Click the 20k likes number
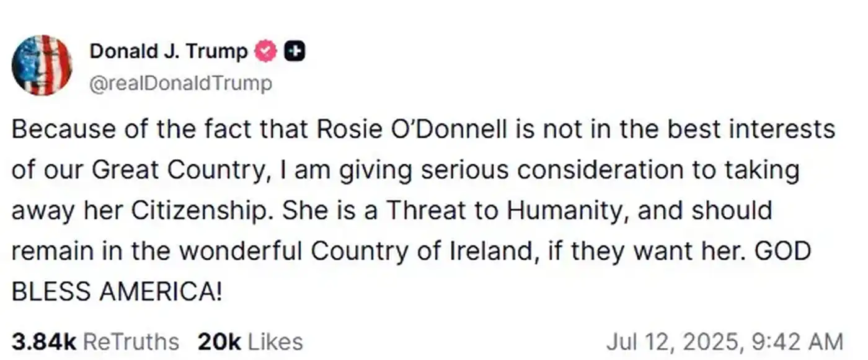 tap(218, 341)
